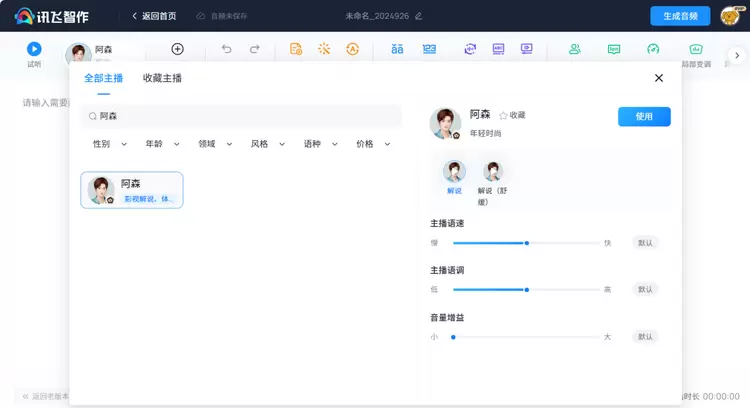The image size is (750, 408).
Task: Click the add speaker plus icon
Action: coord(177,49)
